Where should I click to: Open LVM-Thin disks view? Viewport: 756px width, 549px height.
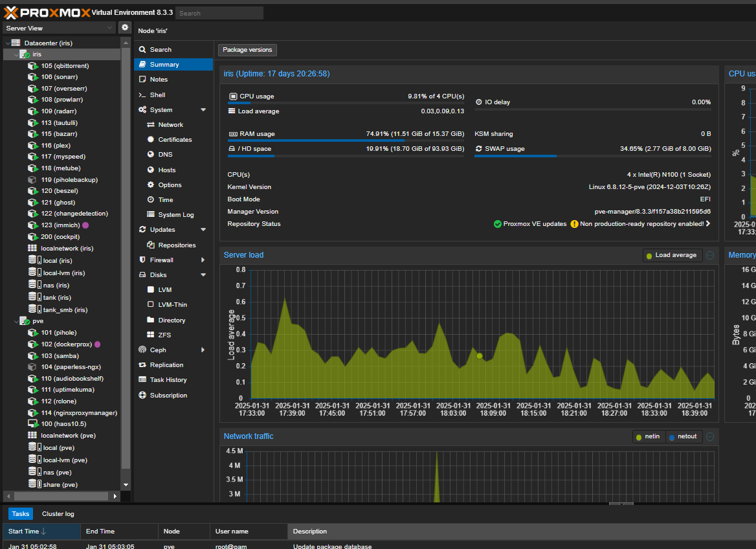coord(173,304)
